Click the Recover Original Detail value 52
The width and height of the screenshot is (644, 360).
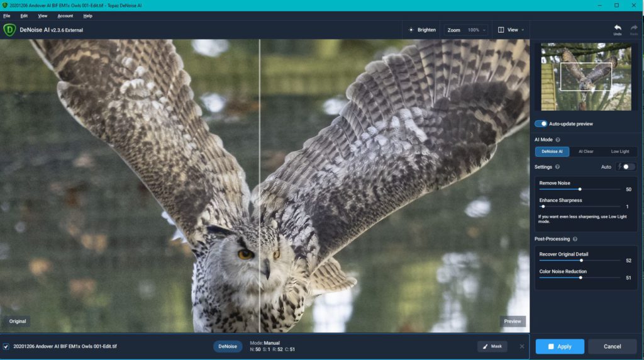[628, 261]
